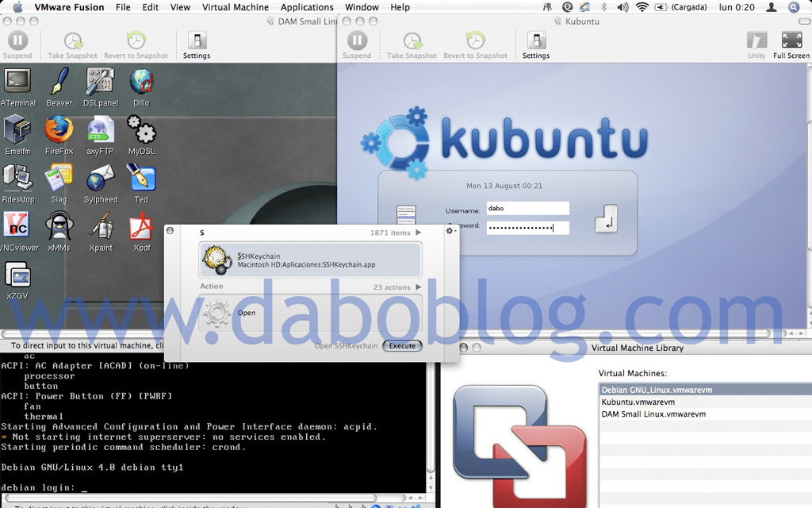Select the Open action in Quicksilver
The image size is (812, 508).
click(310, 313)
